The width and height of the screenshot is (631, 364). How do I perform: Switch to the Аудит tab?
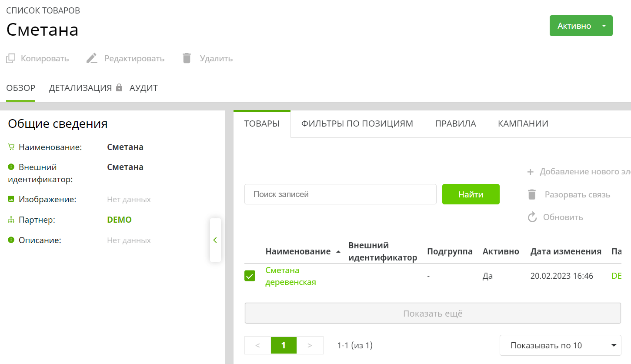pos(144,88)
